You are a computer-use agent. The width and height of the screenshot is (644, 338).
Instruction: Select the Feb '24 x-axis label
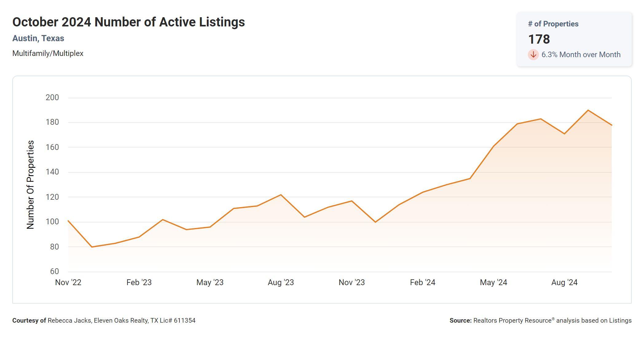[422, 282]
